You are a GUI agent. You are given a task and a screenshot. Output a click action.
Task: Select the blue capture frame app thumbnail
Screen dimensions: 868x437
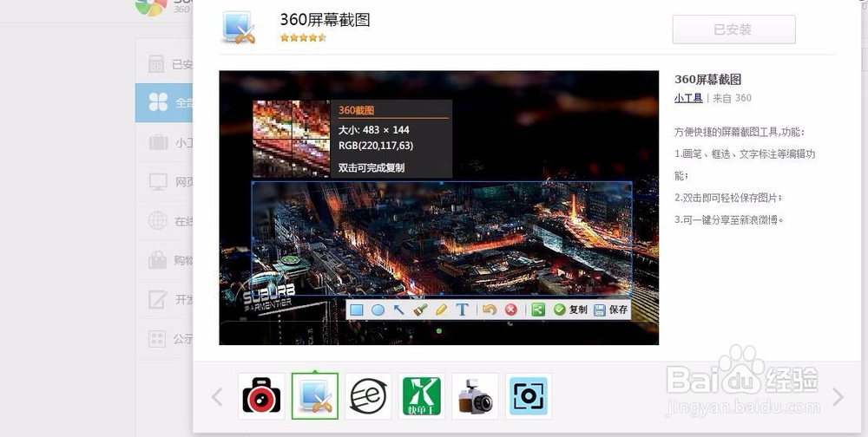[528, 396]
